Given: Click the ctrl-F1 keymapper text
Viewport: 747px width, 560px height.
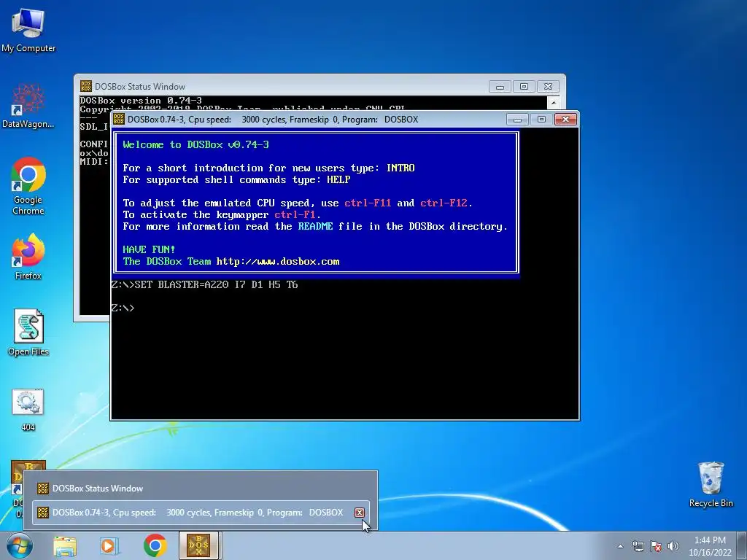Looking at the screenshot, I should (x=295, y=214).
